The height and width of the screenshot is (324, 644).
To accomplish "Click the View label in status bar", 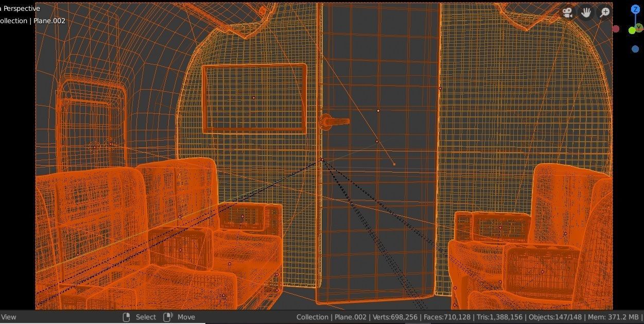I will [8, 317].
